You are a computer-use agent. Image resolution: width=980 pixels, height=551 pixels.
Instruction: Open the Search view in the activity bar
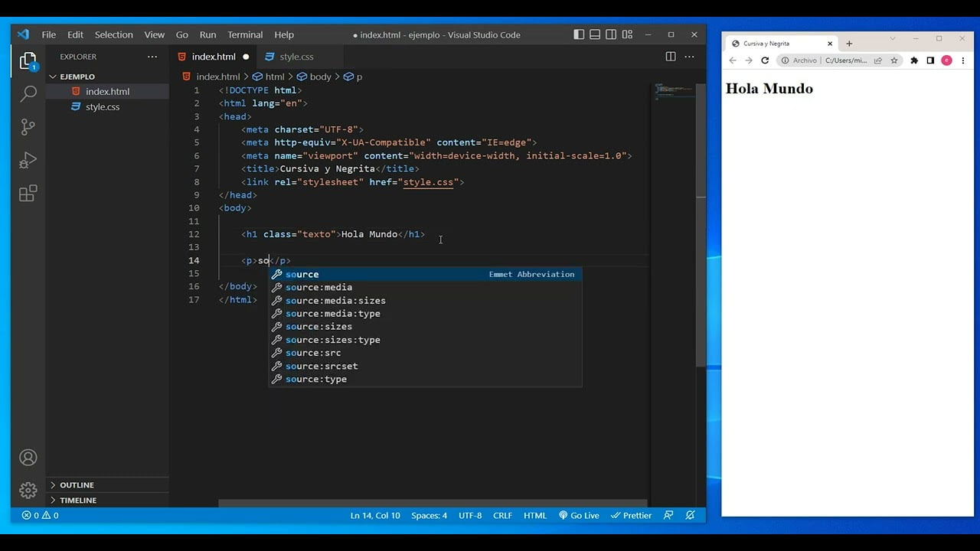28,93
